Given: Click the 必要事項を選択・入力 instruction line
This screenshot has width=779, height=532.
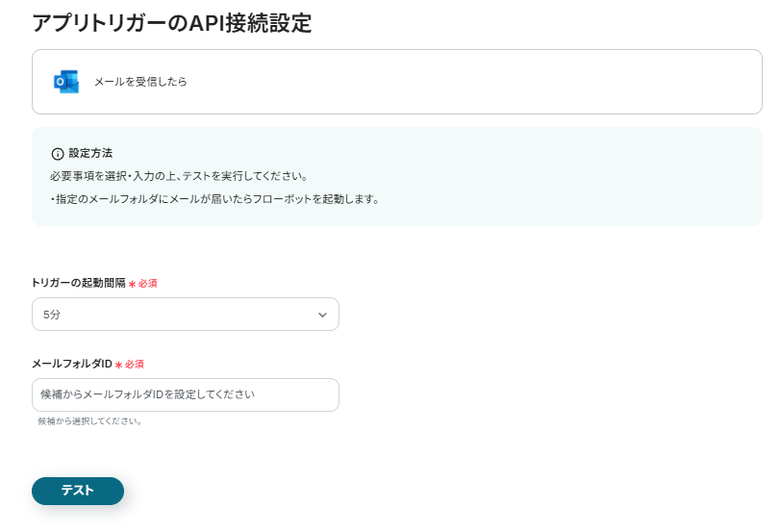Looking at the screenshot, I should [179, 177].
